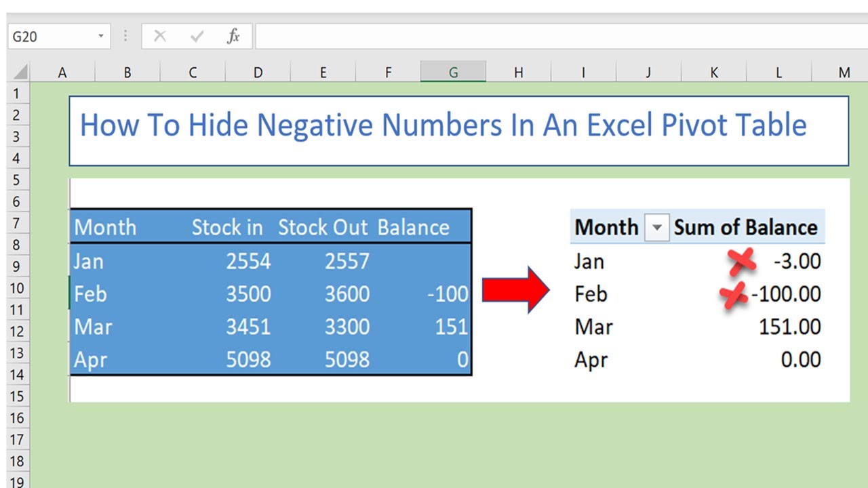This screenshot has height=488, width=868.
Task: Select column L header
Action: [778, 72]
